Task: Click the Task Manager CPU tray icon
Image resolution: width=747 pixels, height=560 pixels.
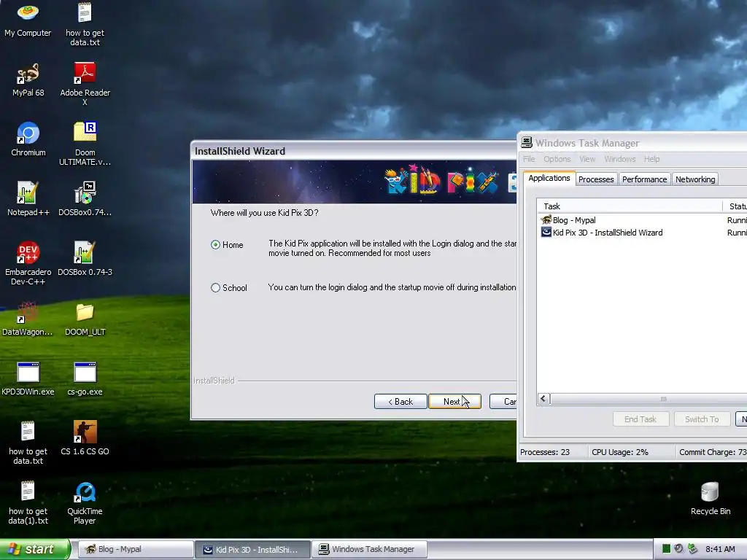Action: (x=667, y=549)
